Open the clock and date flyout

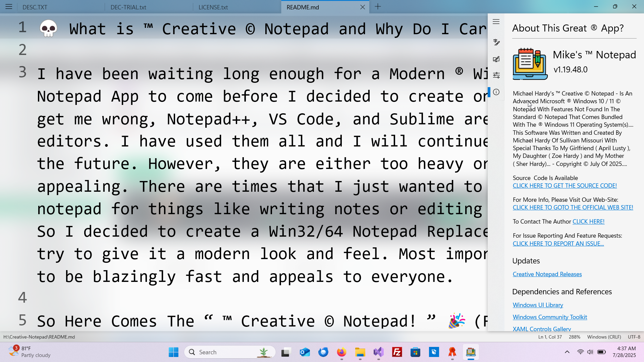pyautogui.click(x=624, y=352)
